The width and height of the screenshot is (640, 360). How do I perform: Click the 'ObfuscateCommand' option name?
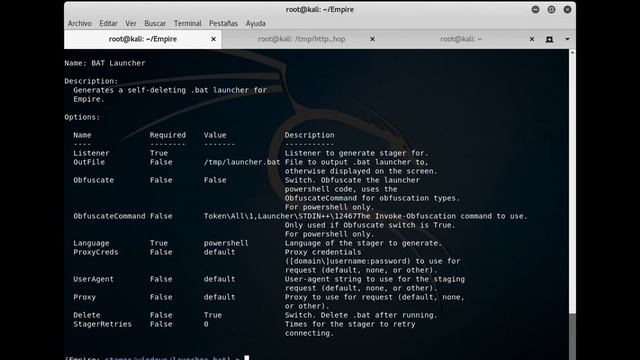tap(109, 216)
